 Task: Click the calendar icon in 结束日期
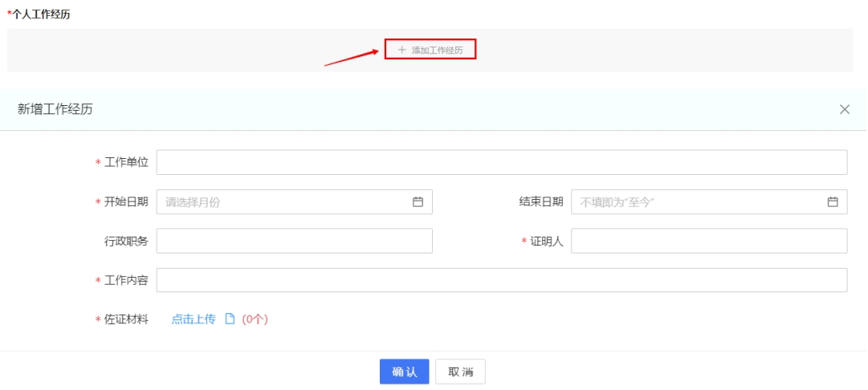coord(833,202)
